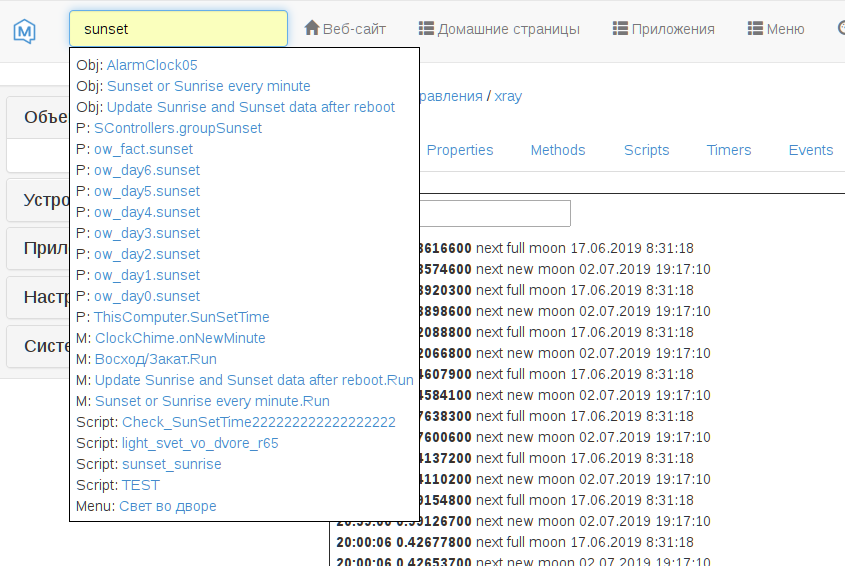Screen dimensions: 845x566
Task: Open property ow_day1.sunset
Action: 147,275
